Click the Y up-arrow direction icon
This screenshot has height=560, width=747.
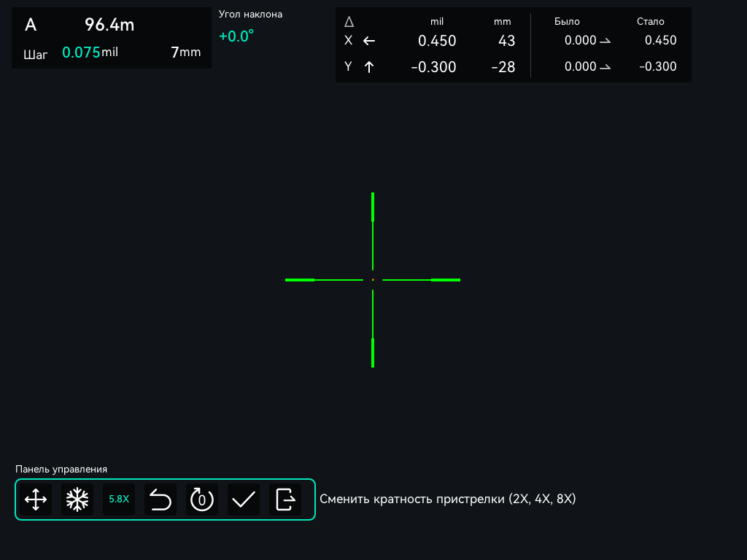click(369, 67)
